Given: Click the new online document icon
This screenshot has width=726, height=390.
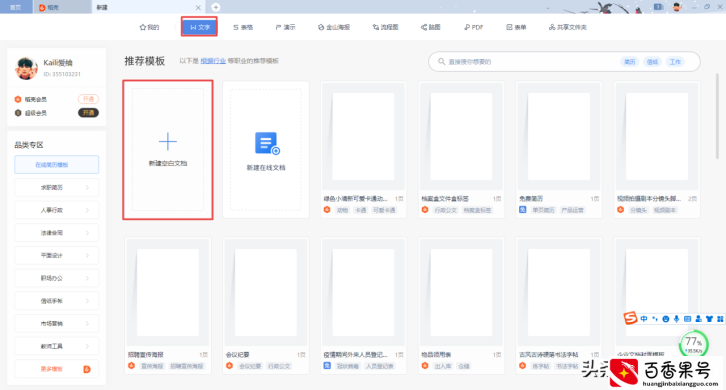Looking at the screenshot, I should click(x=267, y=144).
